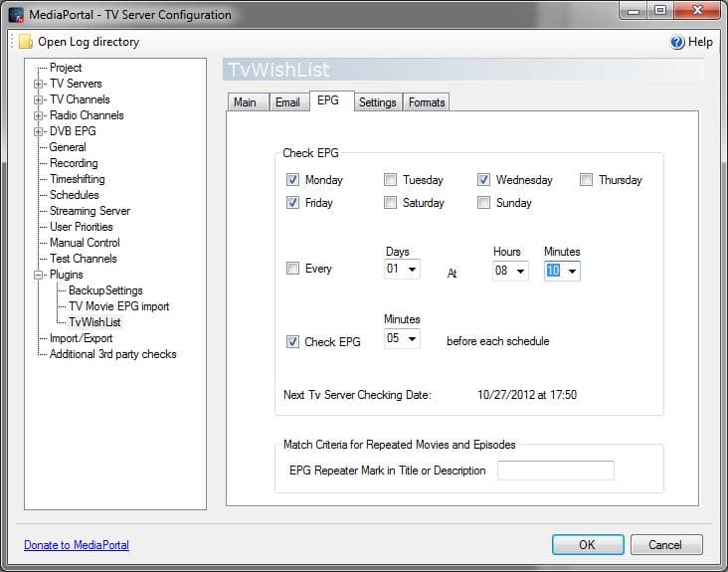
Task: Maximize the TV Server Configuration window
Action: click(660, 11)
